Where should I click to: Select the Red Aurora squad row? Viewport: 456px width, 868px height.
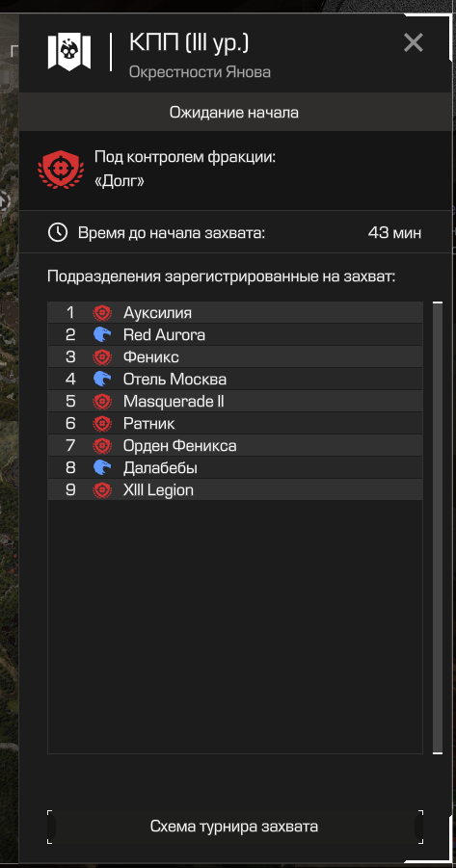pyautogui.click(x=235, y=335)
